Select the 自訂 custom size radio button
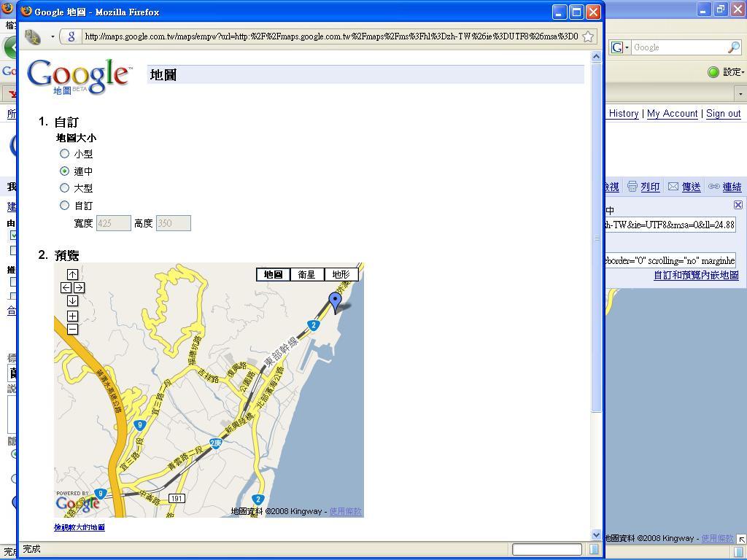This screenshot has width=747, height=560. point(65,205)
